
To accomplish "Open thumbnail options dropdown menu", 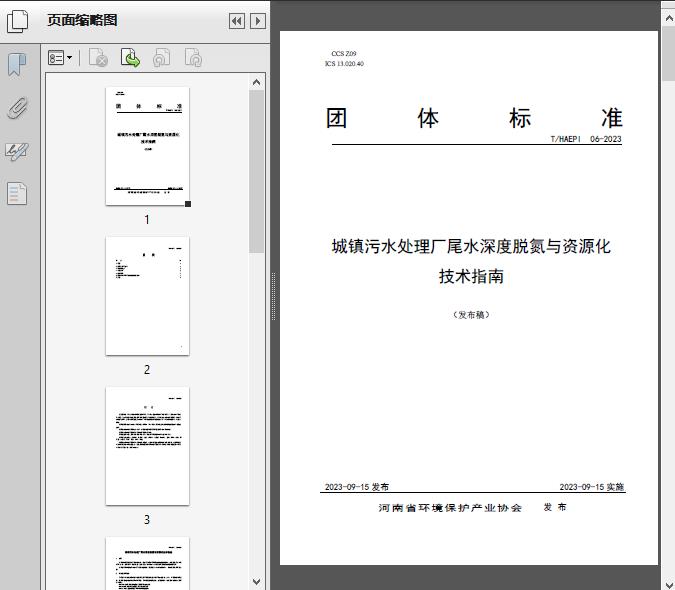I will coord(60,58).
